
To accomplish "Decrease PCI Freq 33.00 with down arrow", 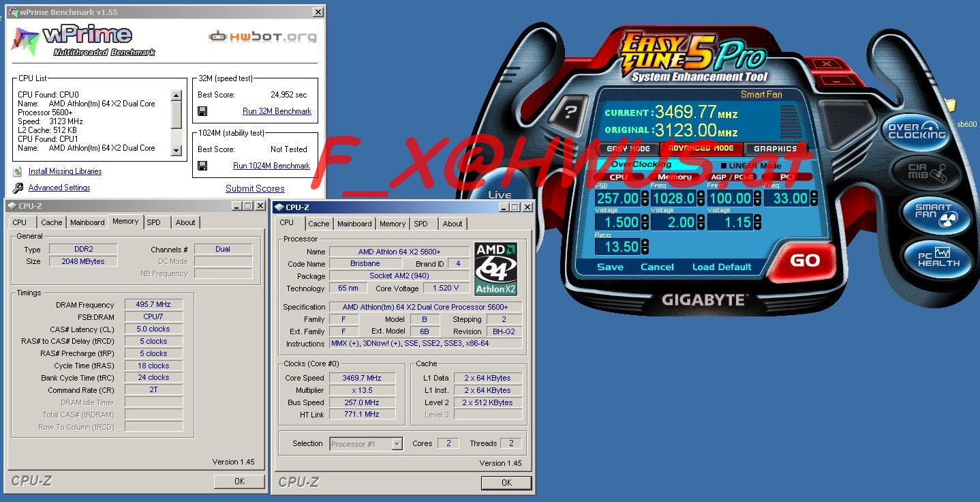I will point(813,203).
